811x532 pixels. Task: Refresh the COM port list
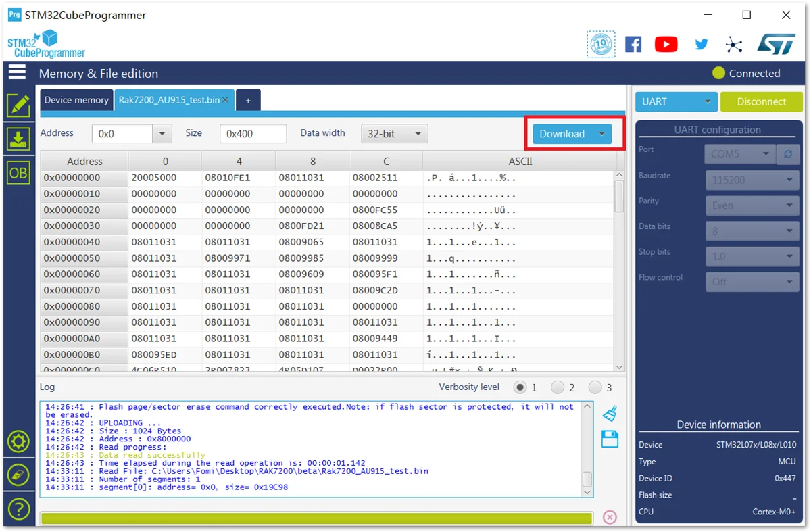coord(787,154)
